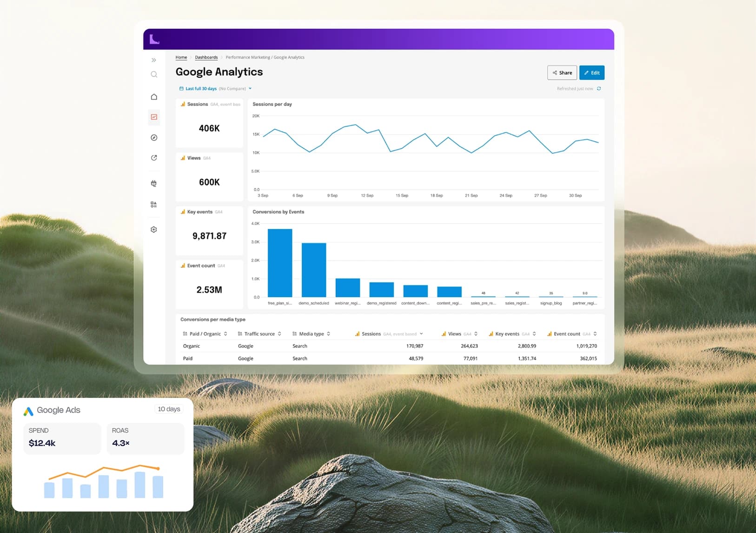Open Settings via the sidebar gear icon
This screenshot has width=756, height=533.
(x=154, y=229)
